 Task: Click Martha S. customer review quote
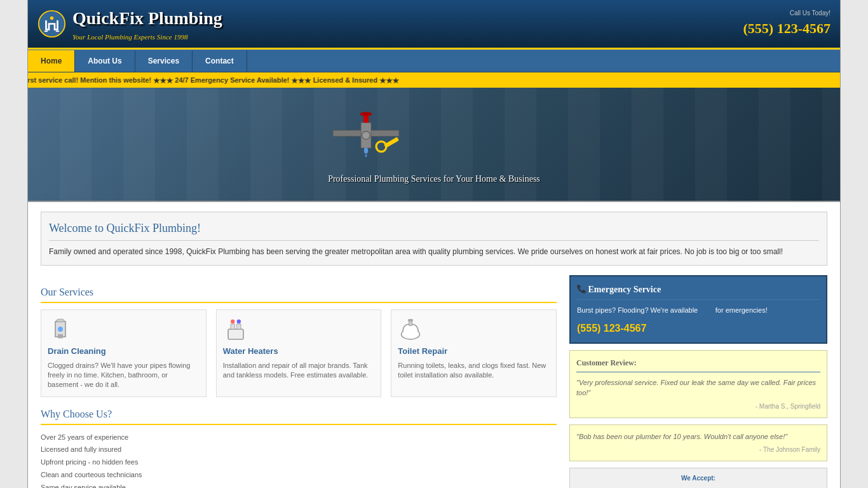696,388
